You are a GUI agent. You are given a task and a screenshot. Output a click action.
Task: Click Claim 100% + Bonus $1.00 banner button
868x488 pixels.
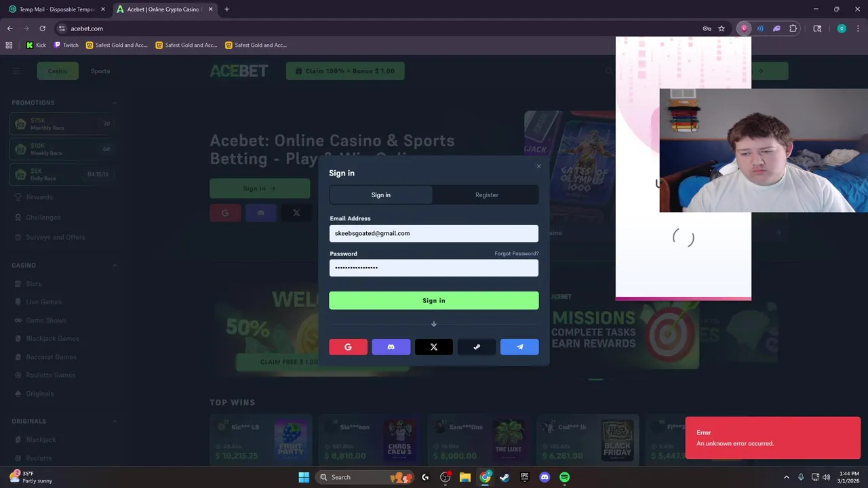tap(345, 71)
